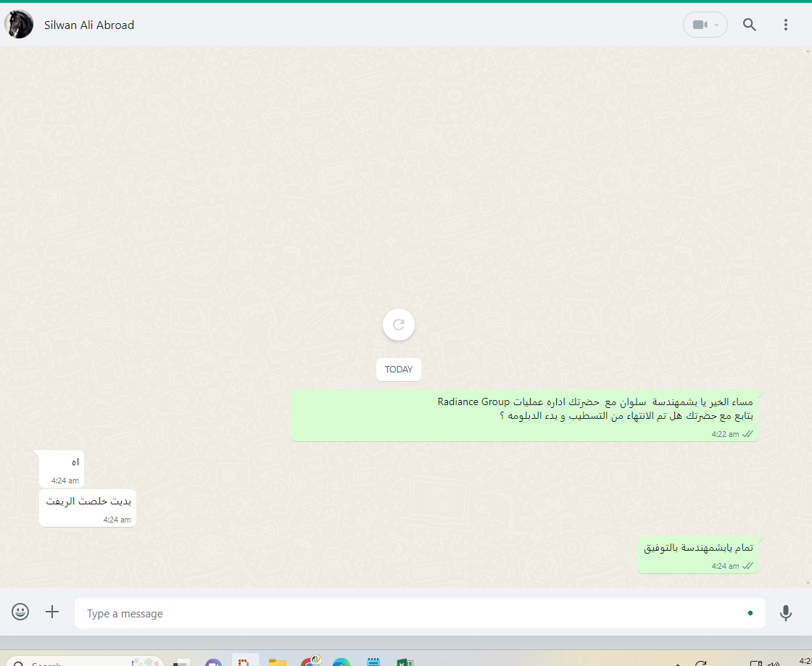
Task: Open contact info via Silwan Ali Abroad name
Action: click(89, 25)
